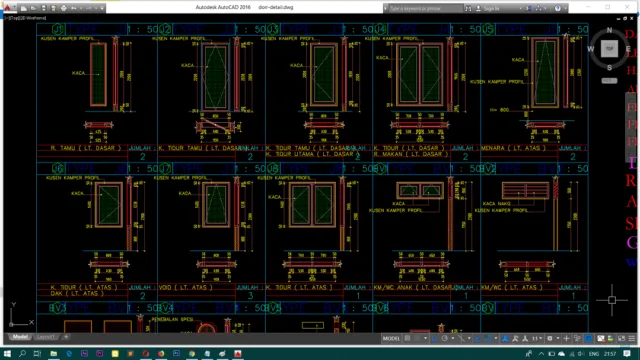640x360 pixels.
Task: Toggle Polar Tracking in status bar
Action: 444,338
